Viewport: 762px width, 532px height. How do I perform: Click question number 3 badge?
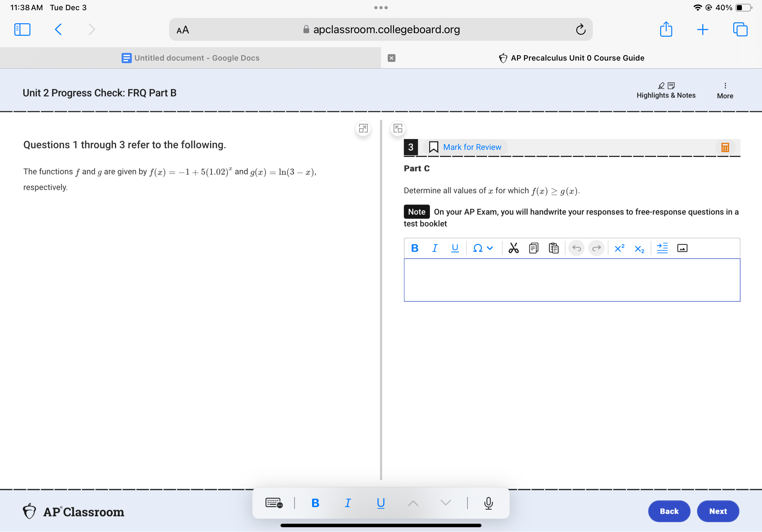click(x=411, y=147)
